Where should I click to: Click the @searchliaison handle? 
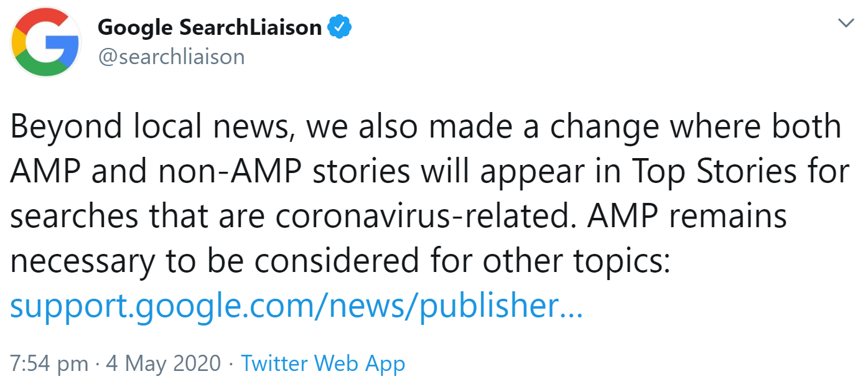click(171, 57)
